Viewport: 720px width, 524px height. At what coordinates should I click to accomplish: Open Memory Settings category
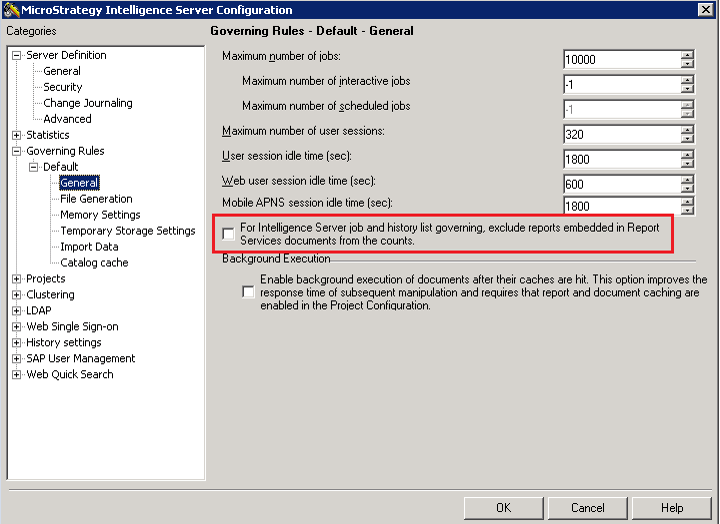[x=100, y=215]
